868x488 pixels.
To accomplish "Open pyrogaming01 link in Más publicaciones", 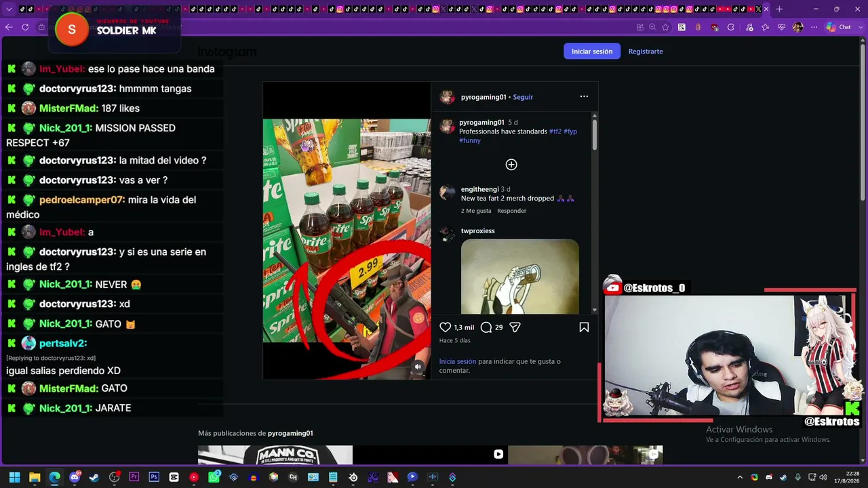I will pos(290,433).
